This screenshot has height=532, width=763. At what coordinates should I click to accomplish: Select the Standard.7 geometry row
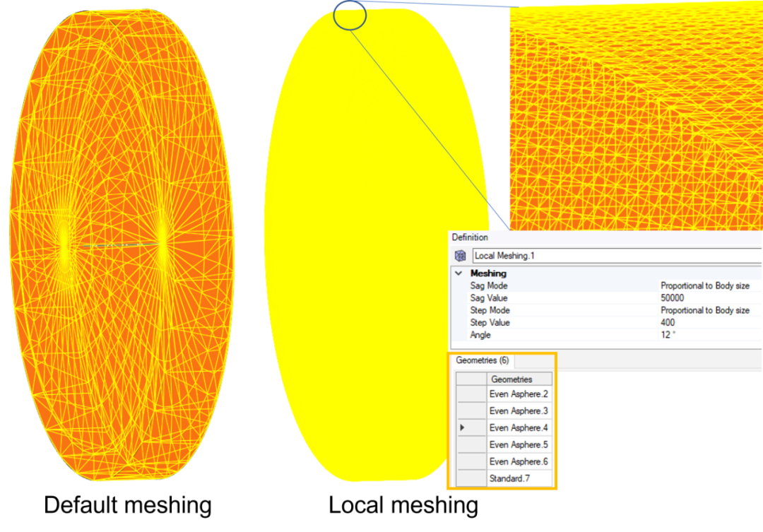(x=519, y=478)
